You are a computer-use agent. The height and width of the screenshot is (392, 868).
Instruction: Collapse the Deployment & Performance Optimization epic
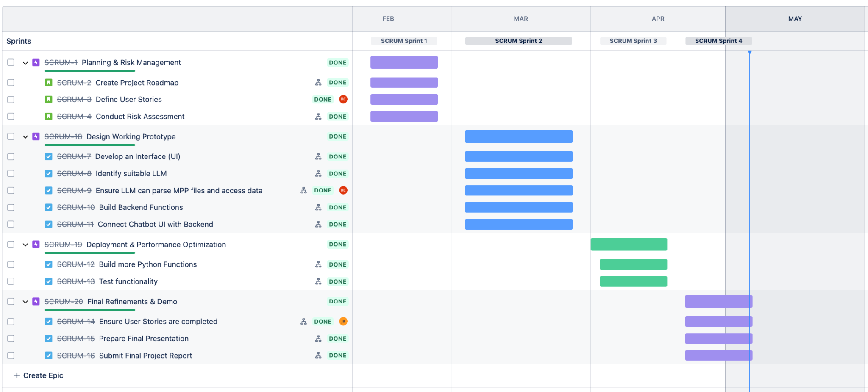tap(25, 245)
